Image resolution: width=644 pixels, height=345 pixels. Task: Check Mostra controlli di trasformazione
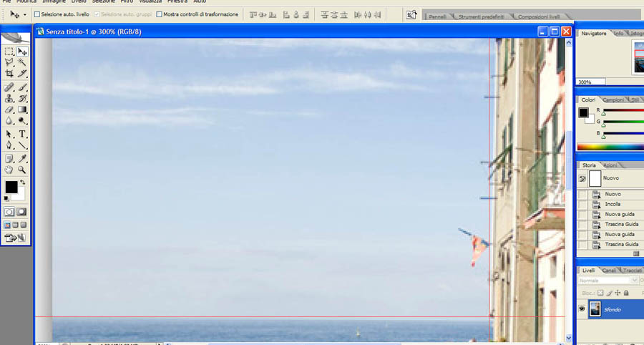coord(158,14)
